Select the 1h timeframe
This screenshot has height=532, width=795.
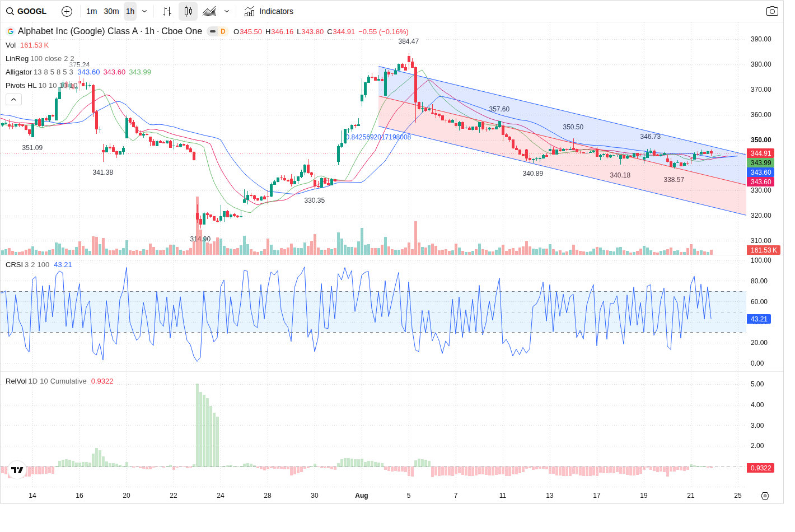130,11
